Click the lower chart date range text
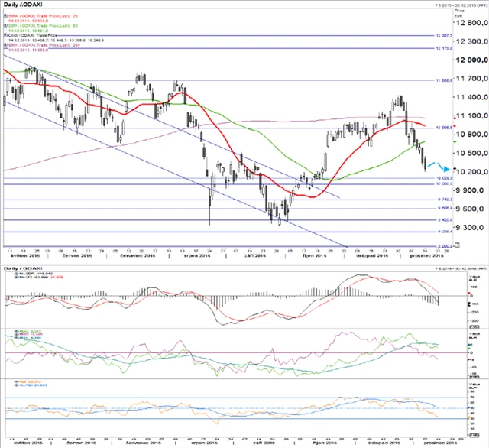The image size is (489, 448). [x=461, y=268]
